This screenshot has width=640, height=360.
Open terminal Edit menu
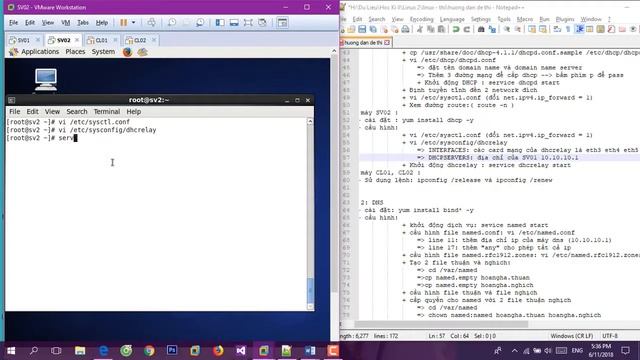[x=32, y=111]
